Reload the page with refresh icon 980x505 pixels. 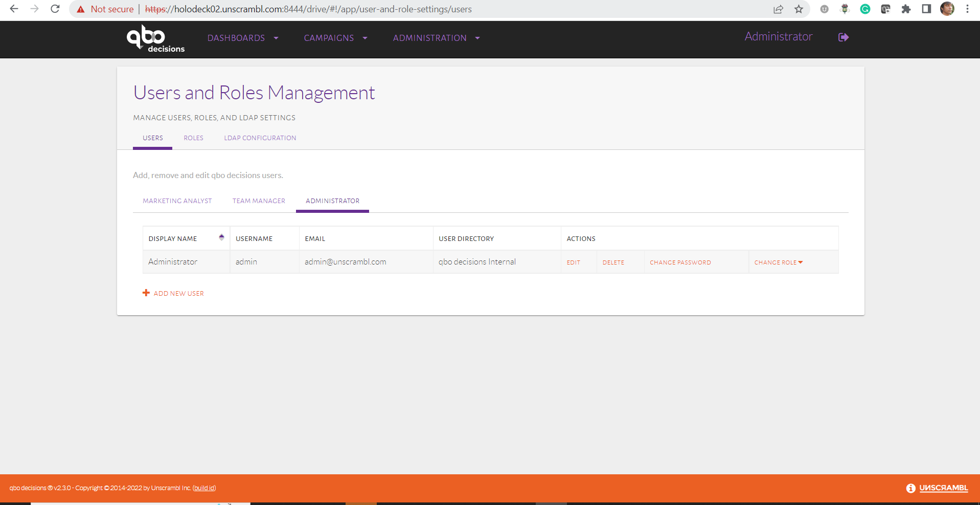click(x=55, y=9)
